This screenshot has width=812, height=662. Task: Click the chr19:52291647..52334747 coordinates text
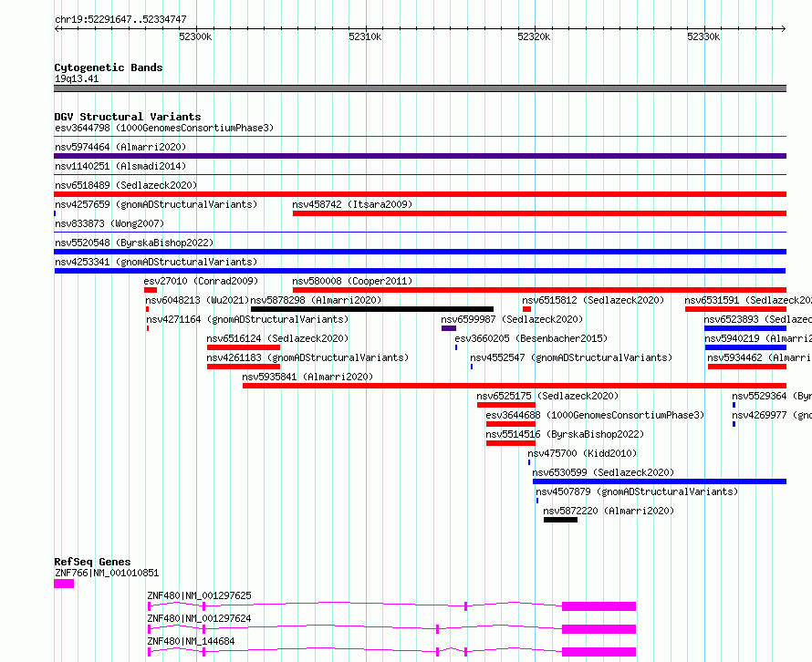pos(120,19)
